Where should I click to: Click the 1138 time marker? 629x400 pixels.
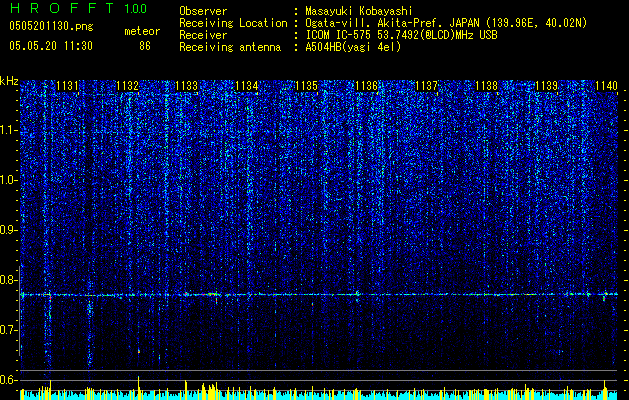[x=487, y=85]
